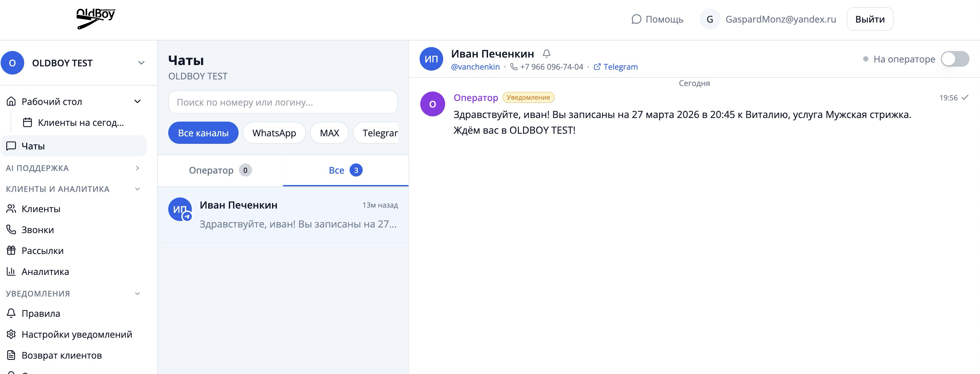The height and width of the screenshot is (374, 980).
Task: Expand the AI ПОДДЕРЖКА section
Action: tap(137, 168)
